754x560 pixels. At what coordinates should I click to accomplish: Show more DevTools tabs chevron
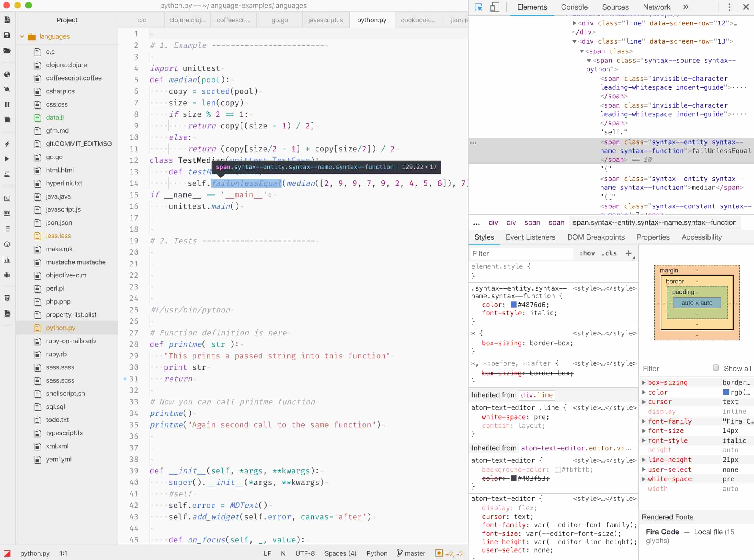pos(686,7)
